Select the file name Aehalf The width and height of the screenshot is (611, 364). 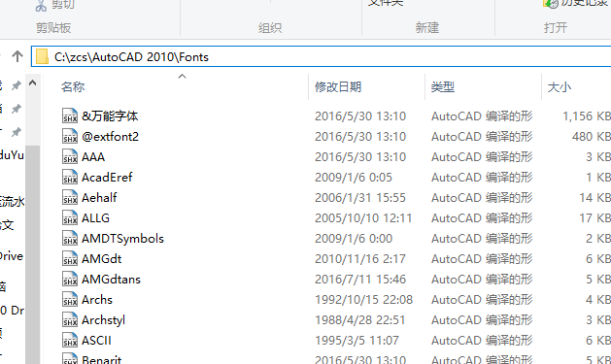99,198
